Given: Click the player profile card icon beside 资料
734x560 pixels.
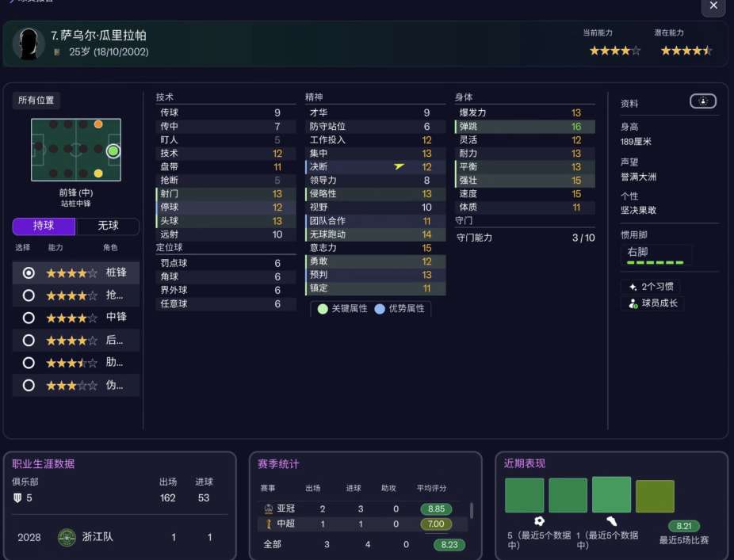Looking at the screenshot, I should (703, 101).
